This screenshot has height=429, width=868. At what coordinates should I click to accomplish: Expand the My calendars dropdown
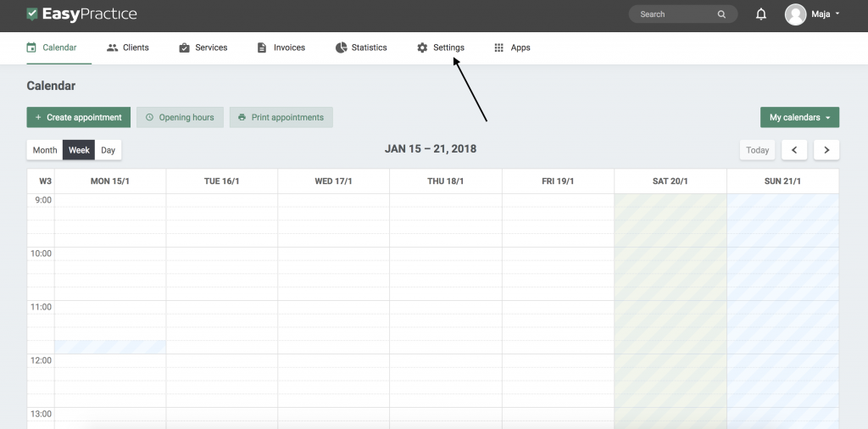tap(799, 118)
